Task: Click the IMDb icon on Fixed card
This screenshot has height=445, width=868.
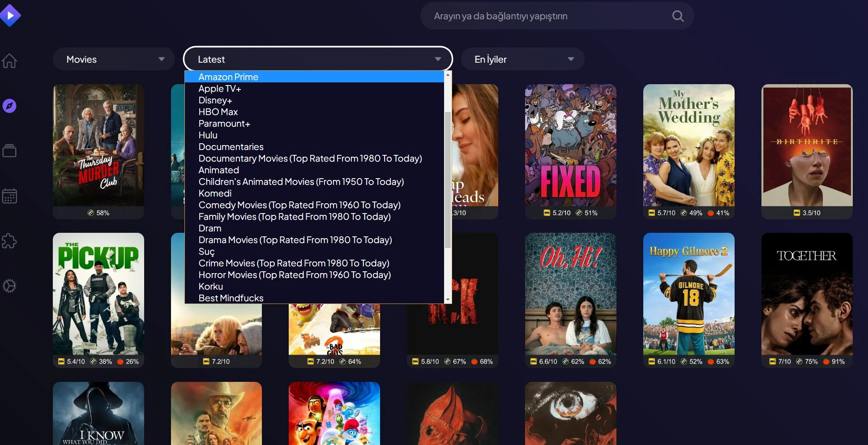Action: [547, 213]
